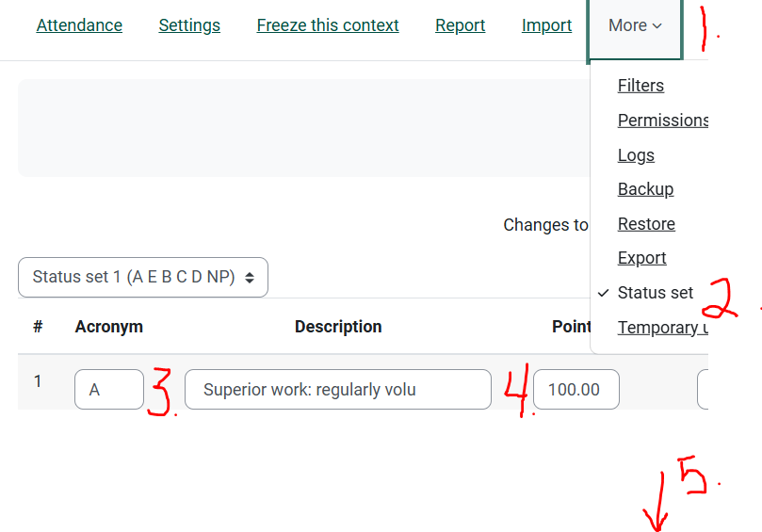The image size is (762, 532).
Task: Open the More dropdown menu
Action: 634,26
